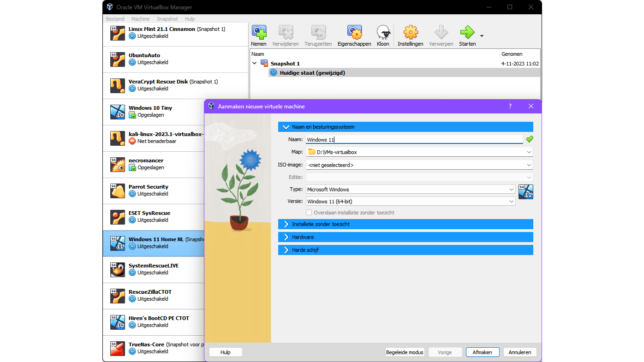Screen dimensions: 644x362
Task: Click Uitgeschakeld status under SystemRescueLIVE
Action: point(153,273)
